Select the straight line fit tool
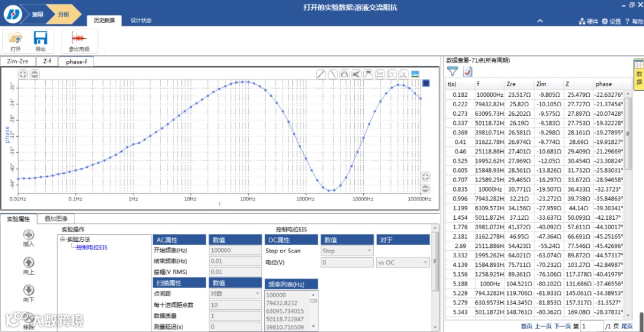Viewport: 644px width, 332px height. [x=321, y=74]
